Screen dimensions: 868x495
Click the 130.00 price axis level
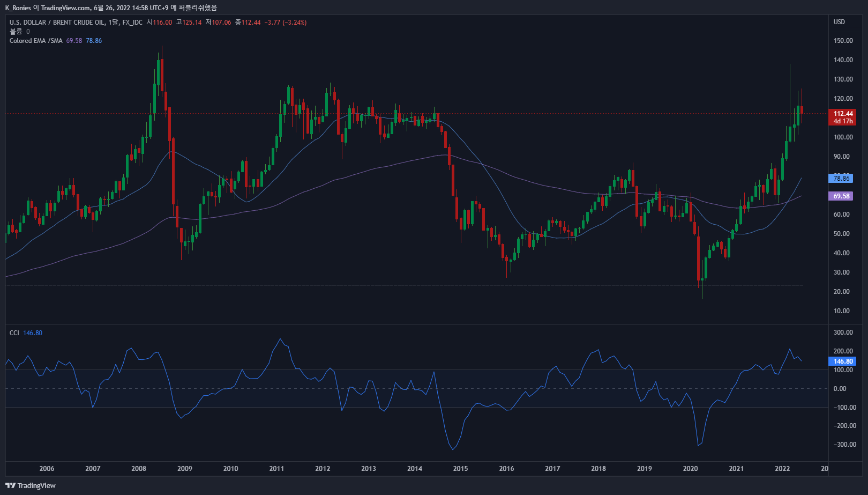843,79
